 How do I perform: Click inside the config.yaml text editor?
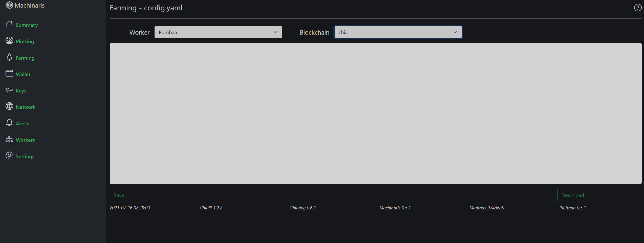tap(376, 113)
